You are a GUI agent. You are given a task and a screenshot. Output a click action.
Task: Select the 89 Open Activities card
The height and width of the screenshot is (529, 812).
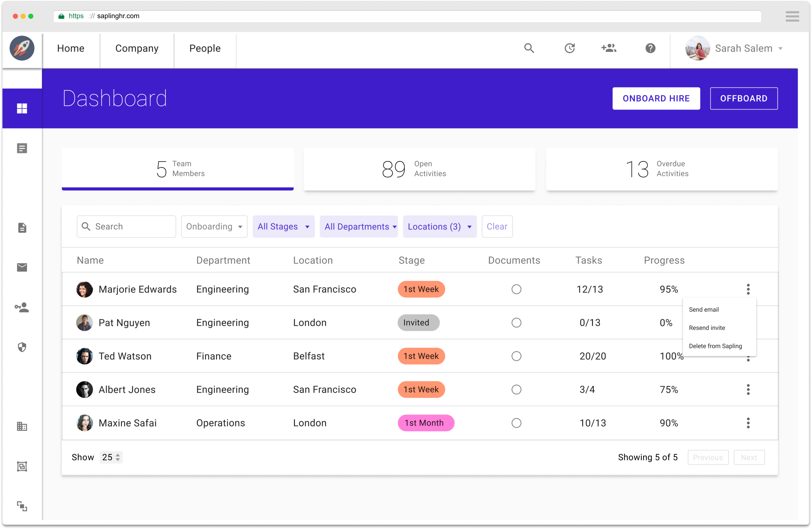(x=419, y=169)
